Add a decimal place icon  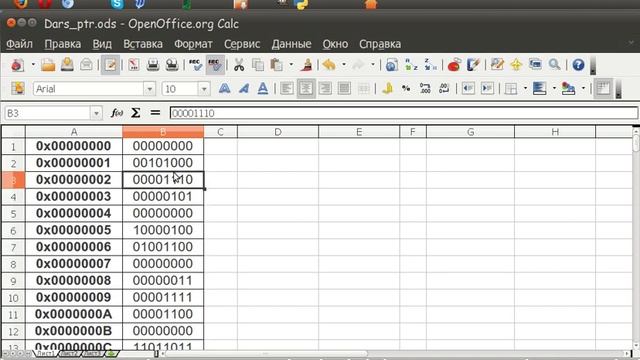pos(425,89)
